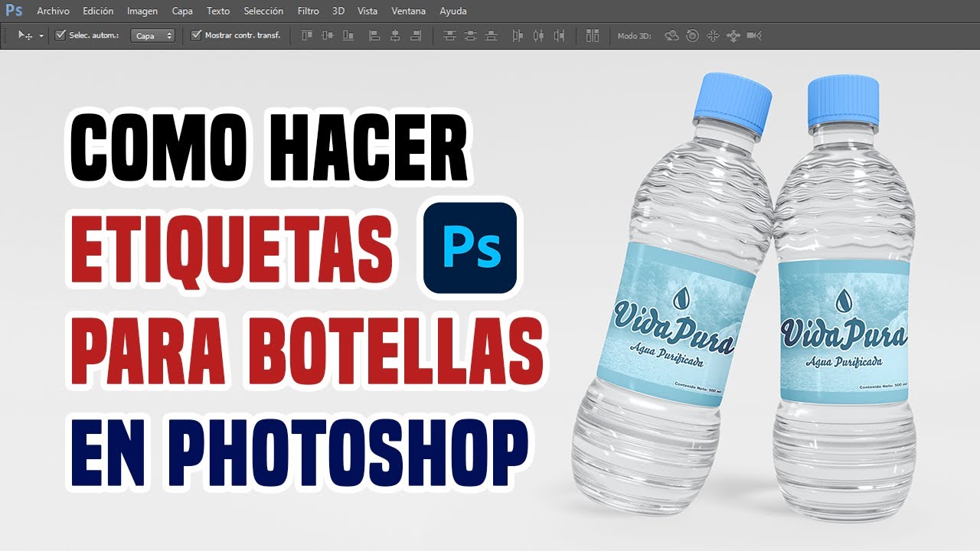Select the 3D Rotate mode icon
This screenshot has width=980, height=551.
671,35
